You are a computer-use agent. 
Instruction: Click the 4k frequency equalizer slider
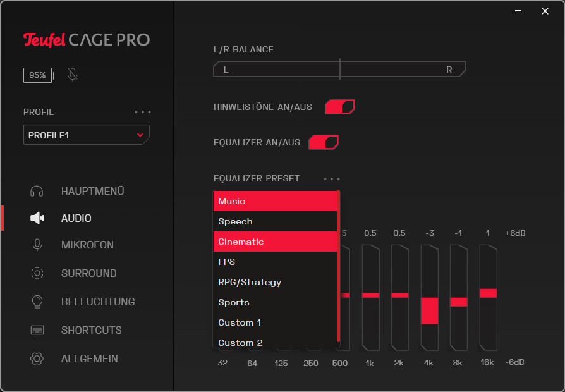[x=429, y=297]
